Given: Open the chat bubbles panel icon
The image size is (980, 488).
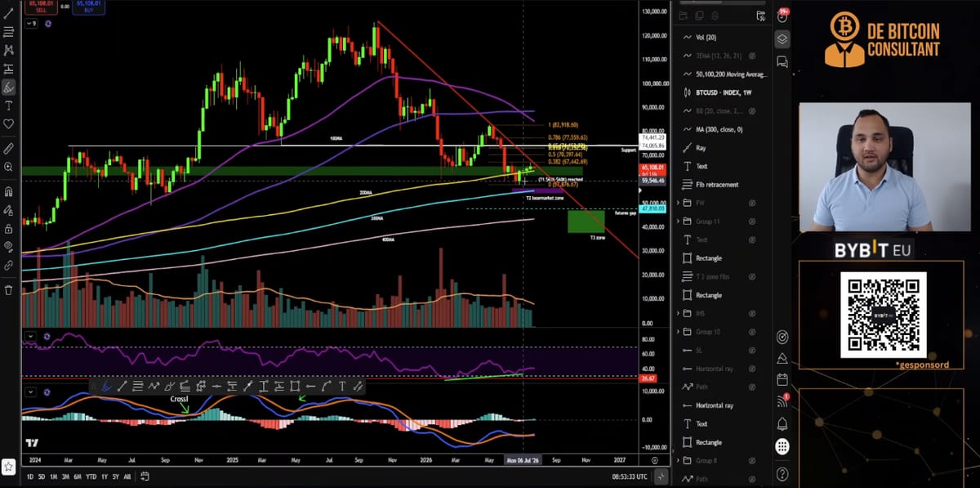Looking at the screenshot, I should tap(782, 61).
